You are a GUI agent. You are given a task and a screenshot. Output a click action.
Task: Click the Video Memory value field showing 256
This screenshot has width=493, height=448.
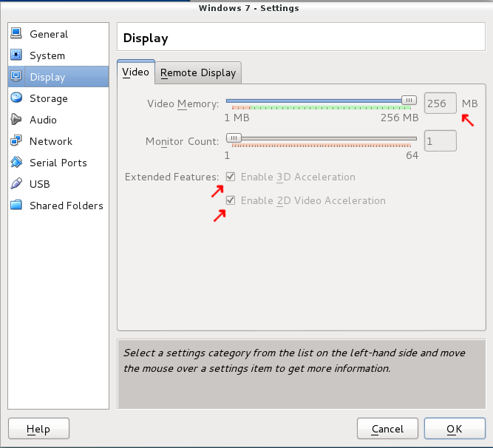[x=441, y=103]
